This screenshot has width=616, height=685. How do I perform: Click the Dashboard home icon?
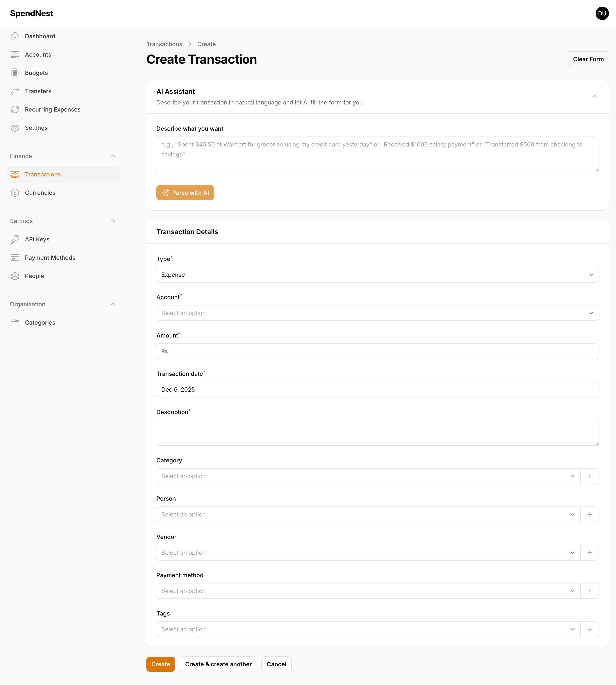[x=15, y=36]
